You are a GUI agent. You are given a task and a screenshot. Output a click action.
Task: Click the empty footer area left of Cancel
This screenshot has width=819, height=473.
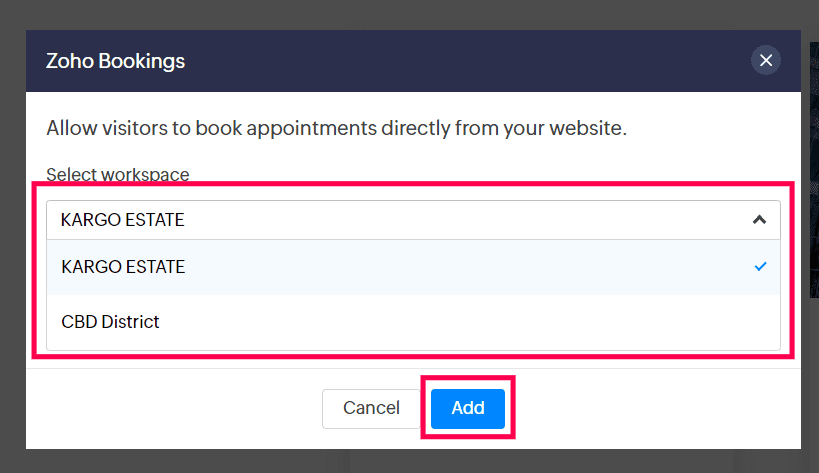point(174,409)
